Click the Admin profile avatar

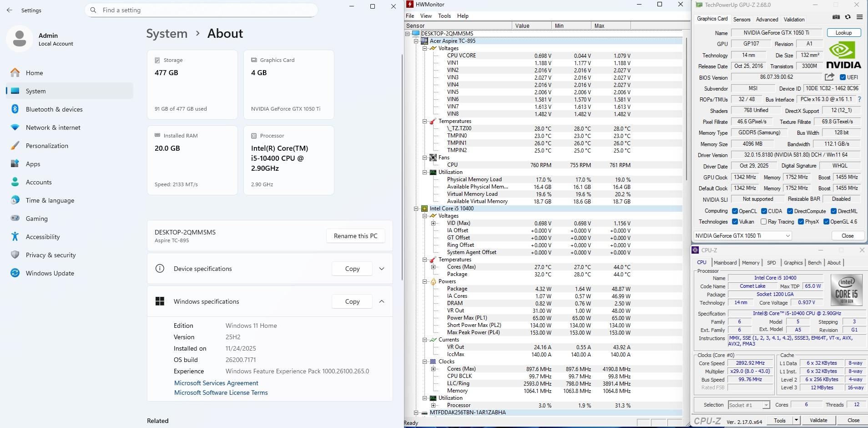click(x=20, y=39)
